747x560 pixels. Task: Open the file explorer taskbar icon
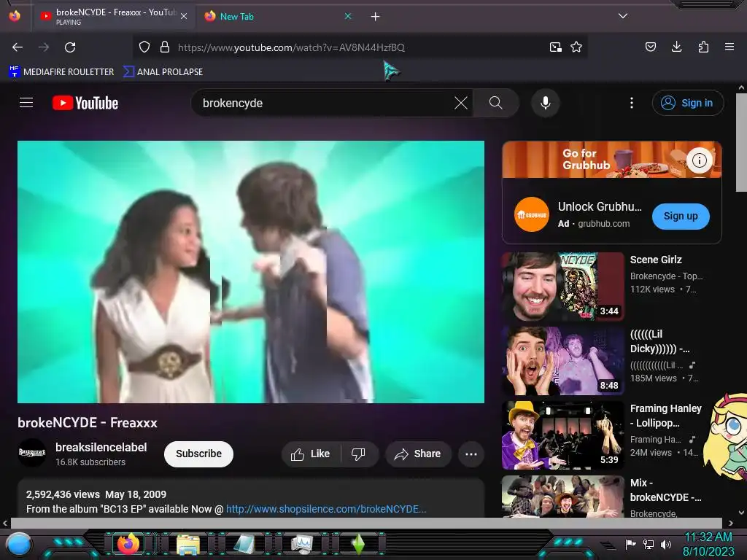[x=188, y=544]
